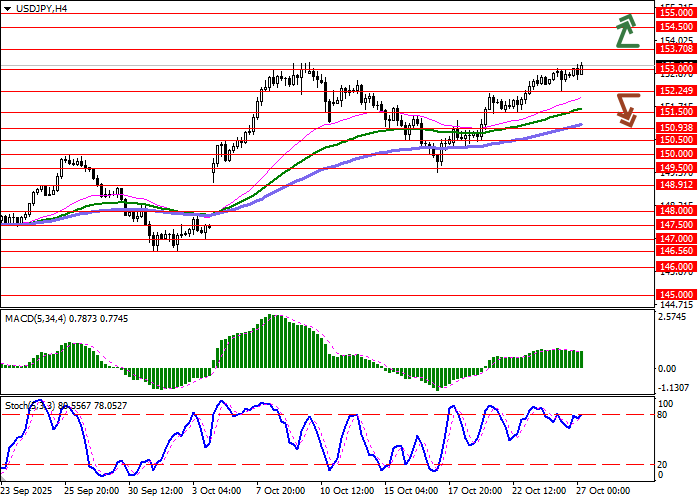This screenshot has width=700, height=500.
Task: Select the 152.249 red price label
Action: click(x=677, y=91)
